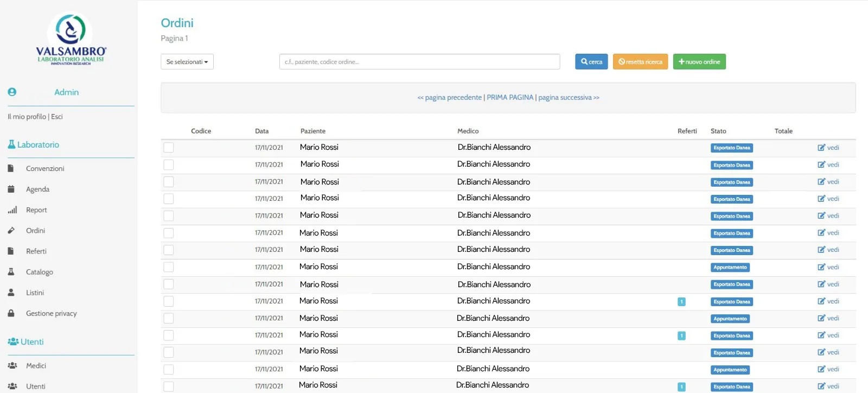The width and height of the screenshot is (868, 393).
Task: Open Catalogo via its flask icon
Action: click(11, 271)
